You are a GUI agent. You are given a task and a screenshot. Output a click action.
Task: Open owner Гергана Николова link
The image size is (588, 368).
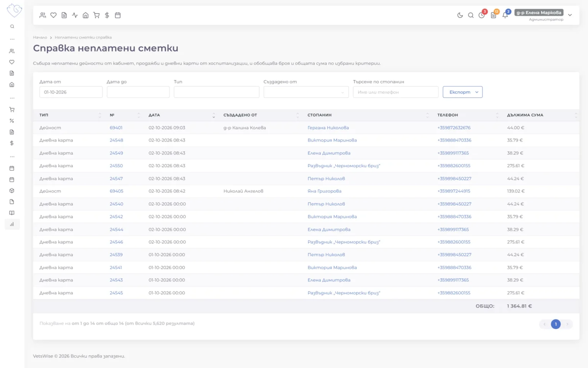point(328,128)
